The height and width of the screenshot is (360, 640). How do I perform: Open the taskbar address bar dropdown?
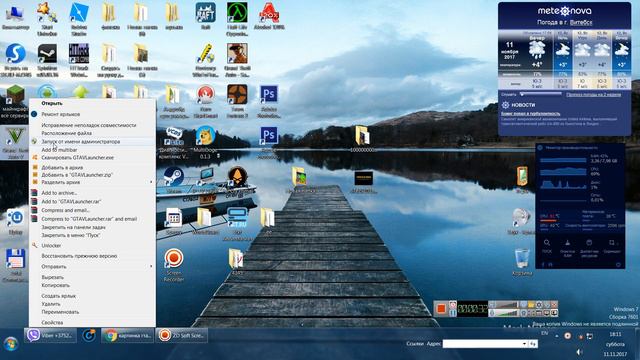[524, 344]
